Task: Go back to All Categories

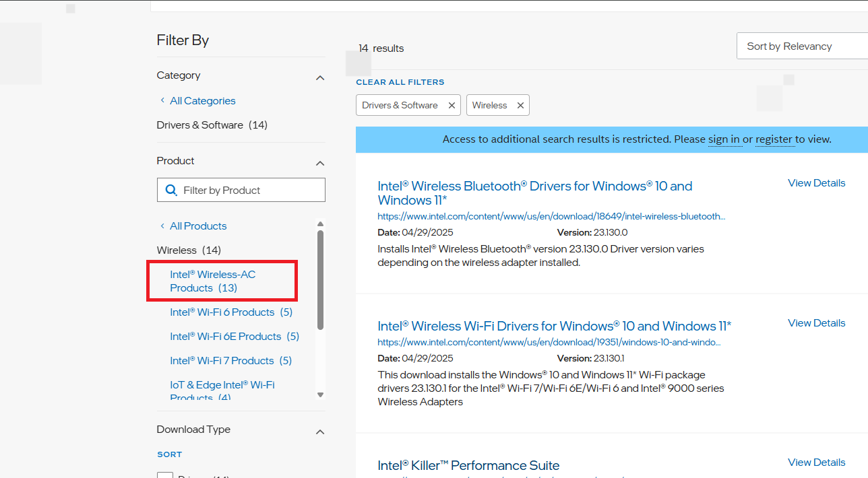Action: click(202, 101)
